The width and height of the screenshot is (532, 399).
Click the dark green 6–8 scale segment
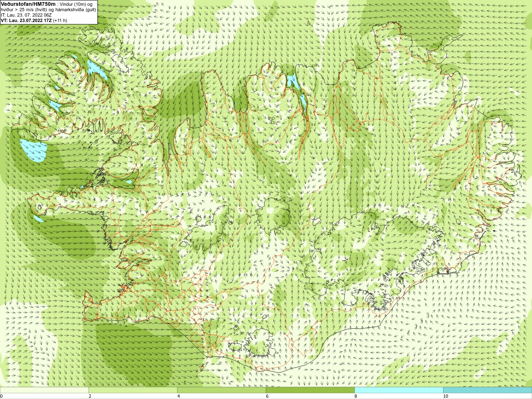[310, 390]
